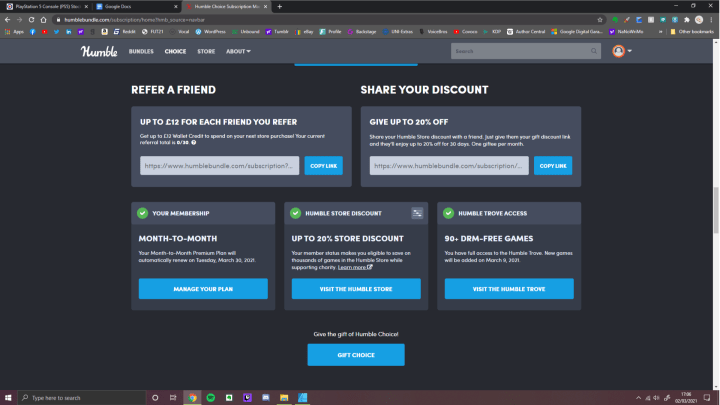
Task: Close the Google Docs tab
Action: [x=176, y=6]
